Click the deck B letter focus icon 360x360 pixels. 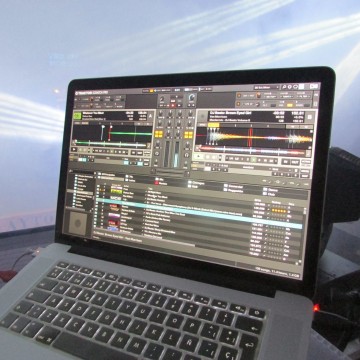click(x=310, y=117)
